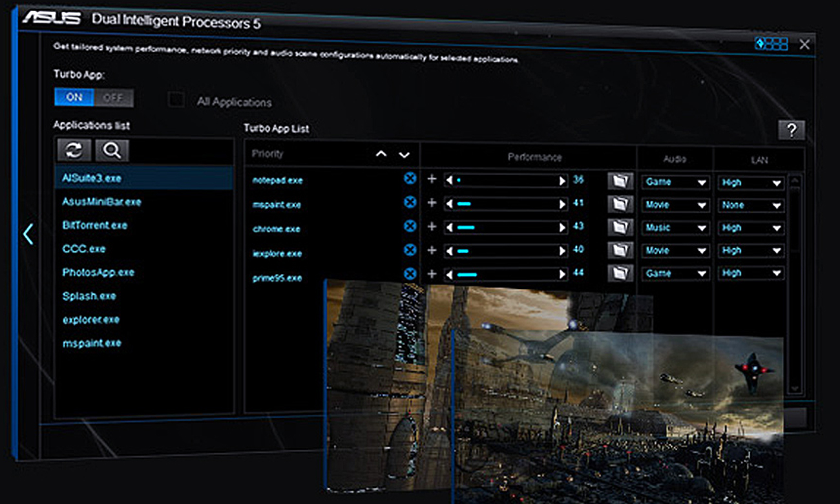Move priority down with down arrow
This screenshot has width=840, height=504.
[404, 154]
